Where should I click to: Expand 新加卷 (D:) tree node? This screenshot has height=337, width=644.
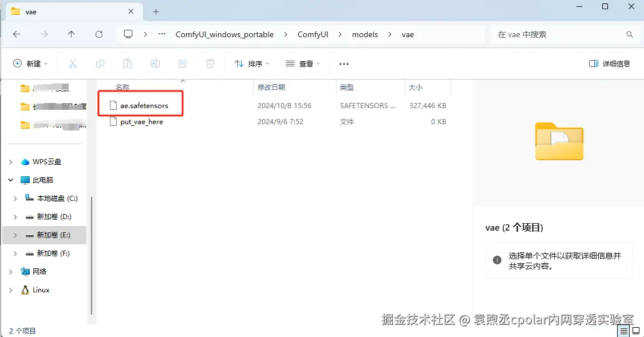(15, 217)
